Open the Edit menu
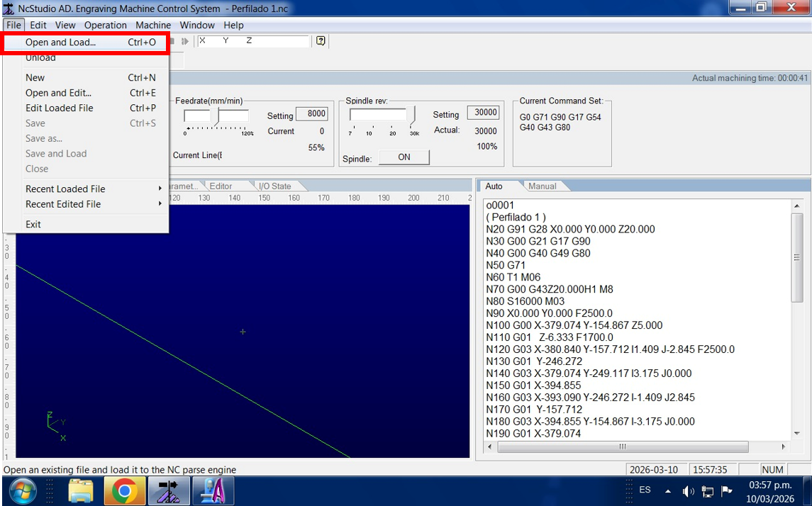Image resolution: width=812 pixels, height=506 pixels. click(38, 25)
